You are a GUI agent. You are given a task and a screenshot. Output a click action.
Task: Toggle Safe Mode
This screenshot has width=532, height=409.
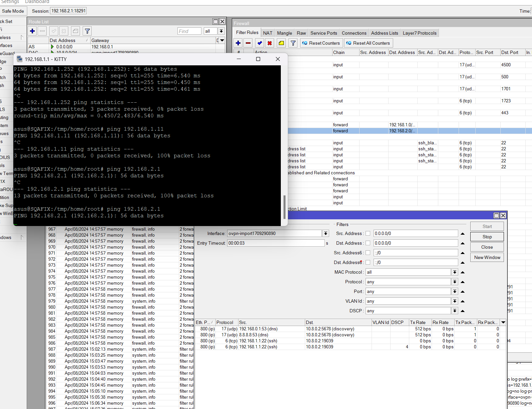click(13, 11)
